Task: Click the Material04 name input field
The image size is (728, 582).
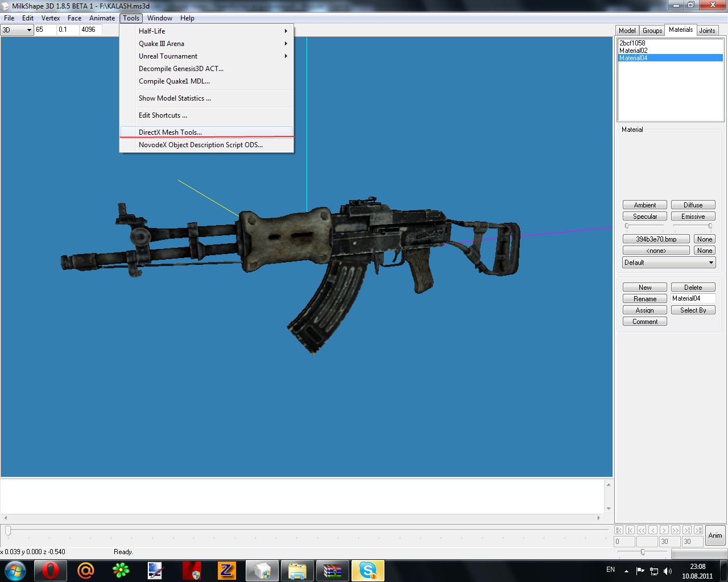Action: [x=693, y=298]
